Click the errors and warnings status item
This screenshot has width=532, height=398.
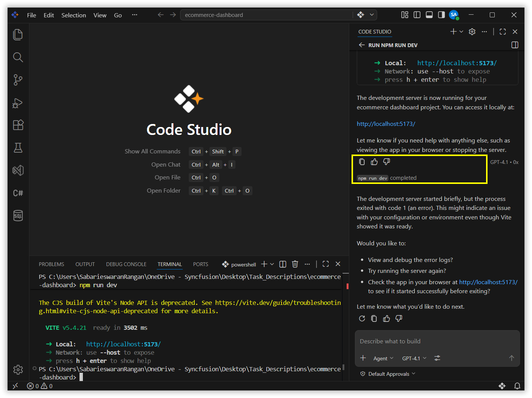pos(40,386)
